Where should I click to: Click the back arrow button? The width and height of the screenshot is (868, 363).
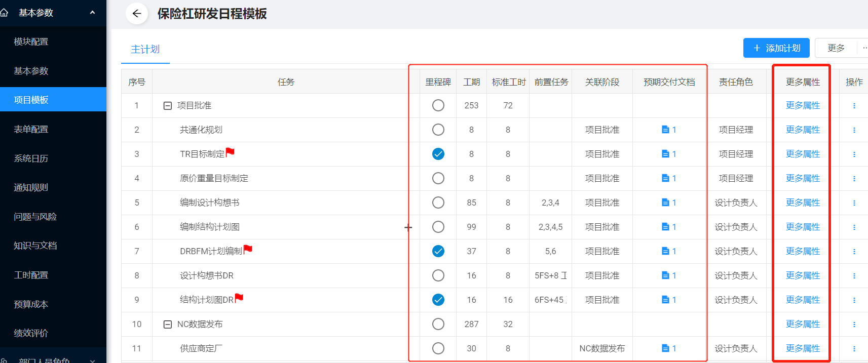click(136, 14)
